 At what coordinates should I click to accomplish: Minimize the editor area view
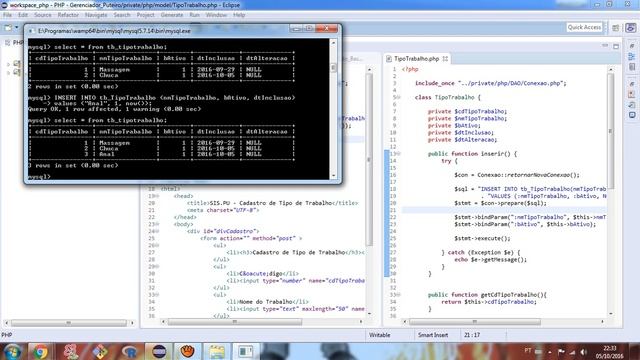(x=605, y=46)
